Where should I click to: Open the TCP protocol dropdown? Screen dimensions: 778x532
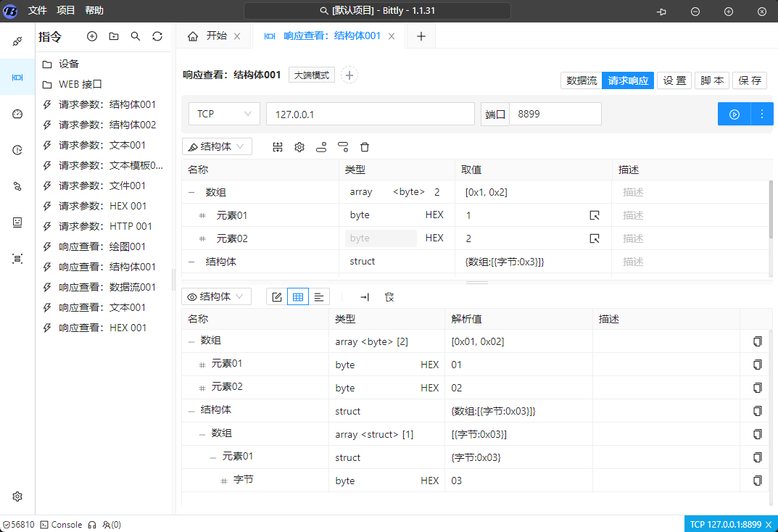pyautogui.click(x=224, y=115)
